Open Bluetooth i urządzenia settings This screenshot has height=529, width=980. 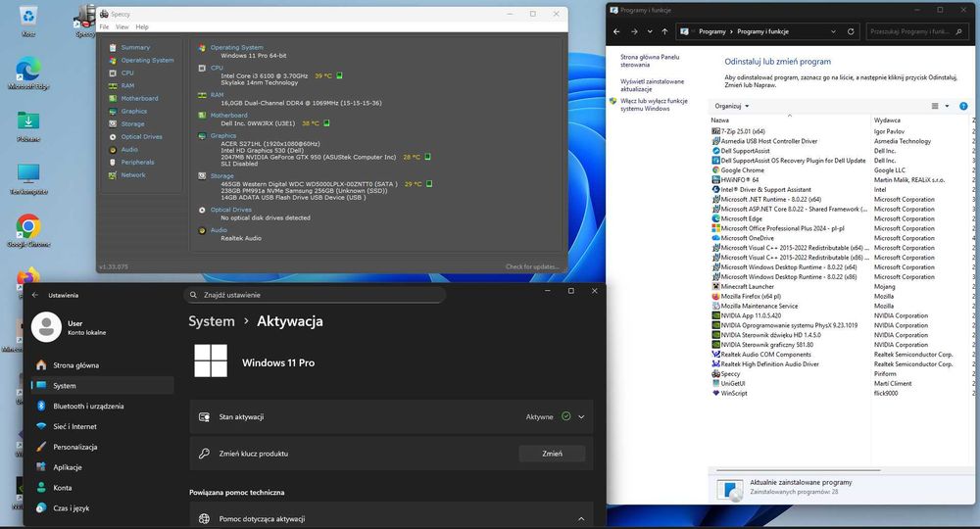(102, 406)
